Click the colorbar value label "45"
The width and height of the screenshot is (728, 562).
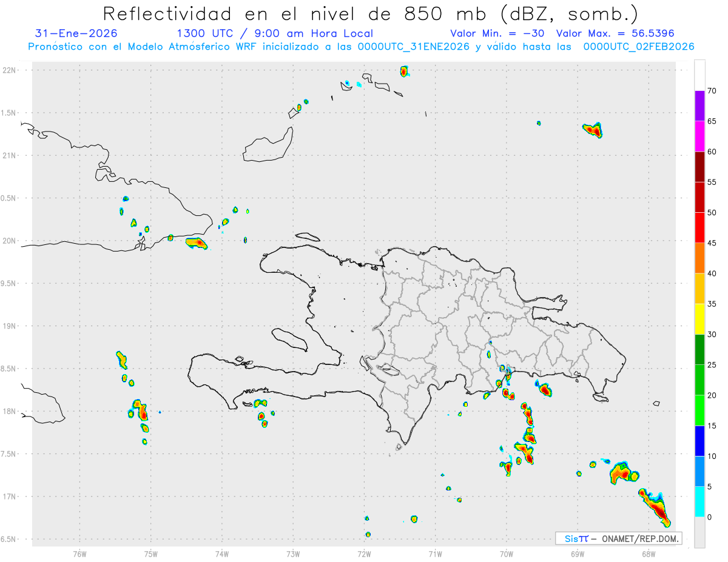tap(712, 243)
